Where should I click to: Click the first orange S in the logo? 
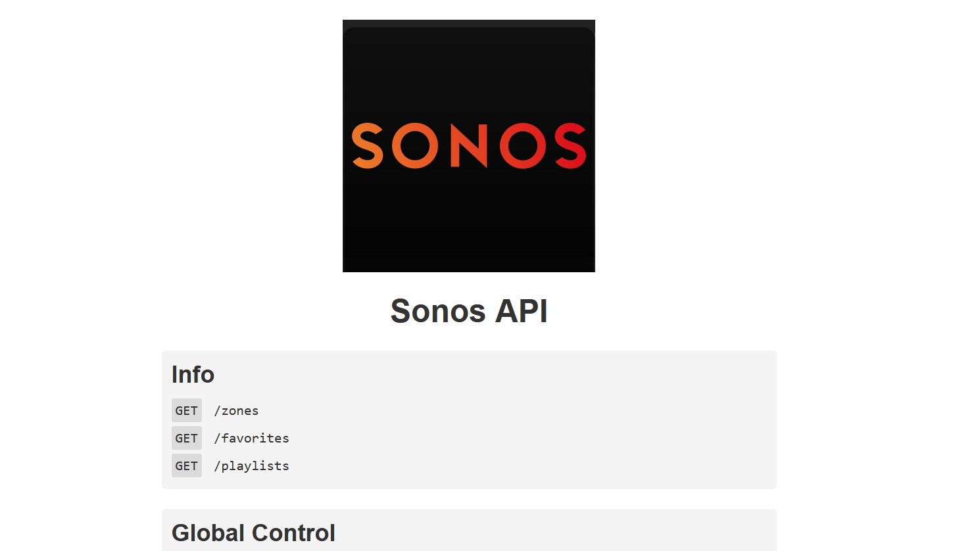[x=368, y=146]
